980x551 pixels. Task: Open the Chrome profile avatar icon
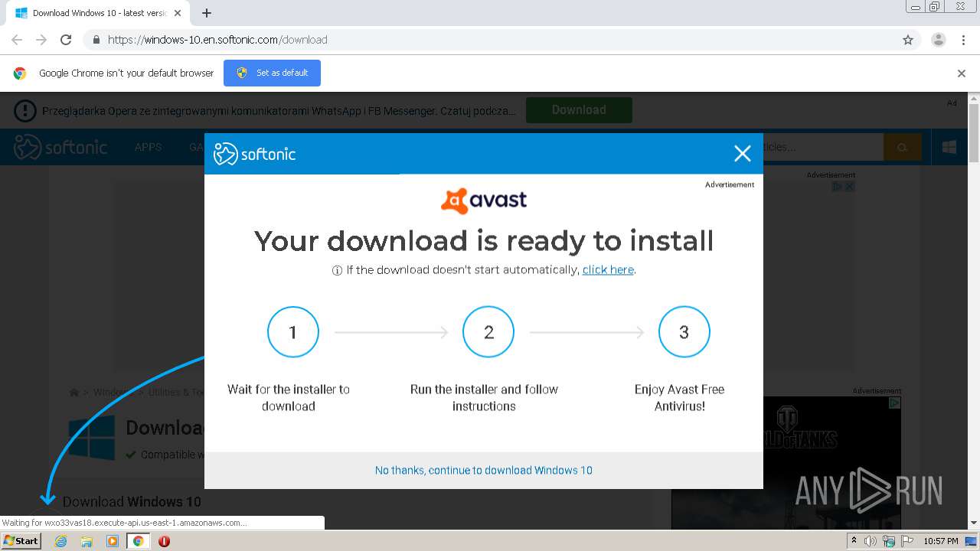coord(938,40)
